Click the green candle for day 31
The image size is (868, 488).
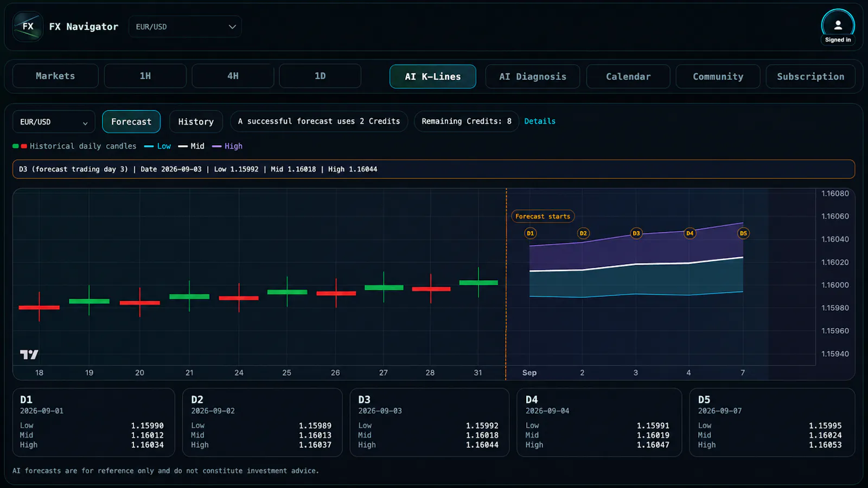click(x=478, y=282)
